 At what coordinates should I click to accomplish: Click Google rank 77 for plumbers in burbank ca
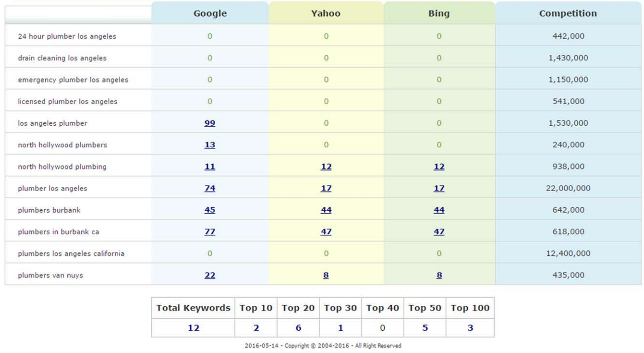[210, 231]
